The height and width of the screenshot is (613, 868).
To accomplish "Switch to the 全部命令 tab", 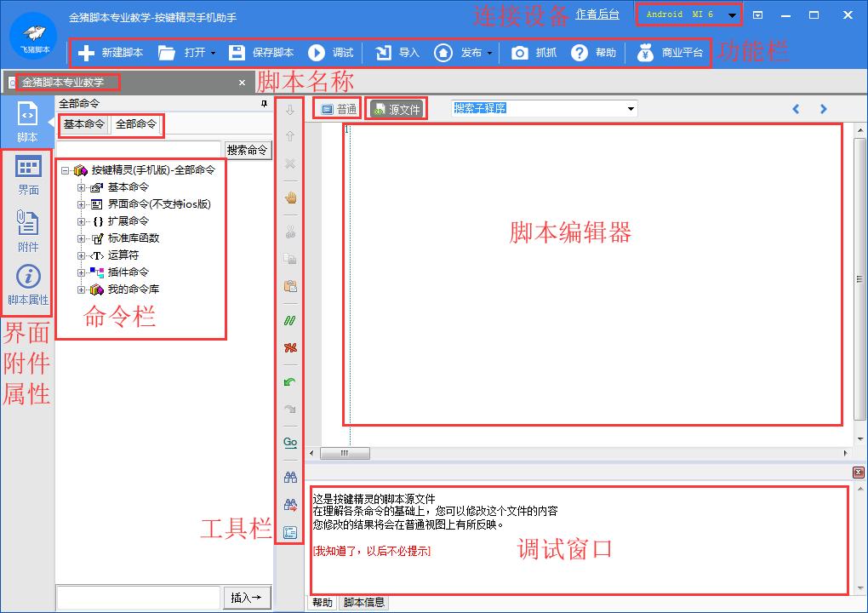I will click(x=134, y=124).
